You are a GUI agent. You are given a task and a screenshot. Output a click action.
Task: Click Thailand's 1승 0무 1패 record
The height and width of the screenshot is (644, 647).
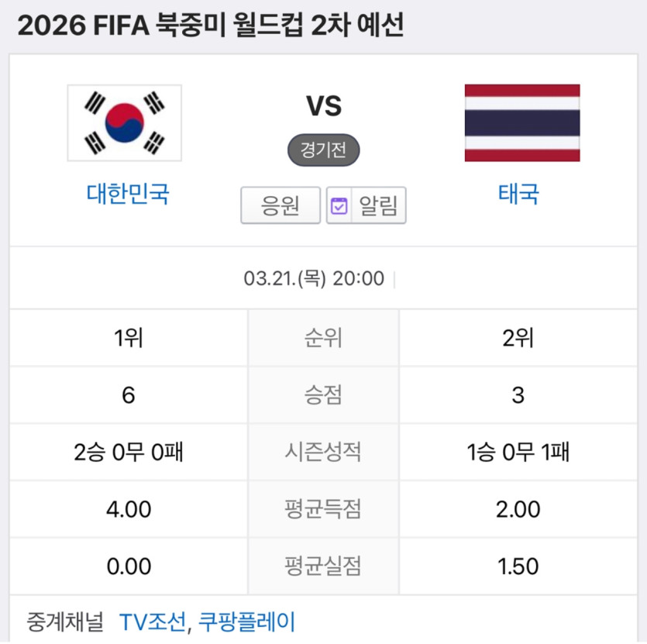pyautogui.click(x=518, y=452)
